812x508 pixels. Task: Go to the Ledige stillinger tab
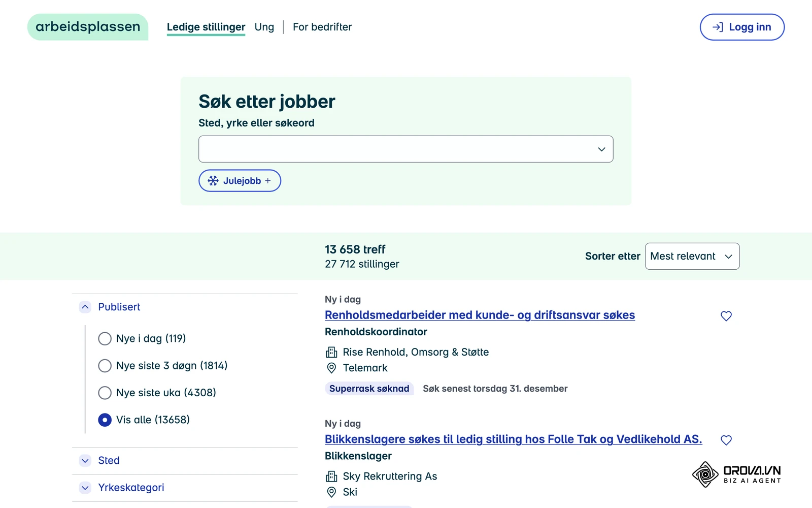tap(206, 27)
